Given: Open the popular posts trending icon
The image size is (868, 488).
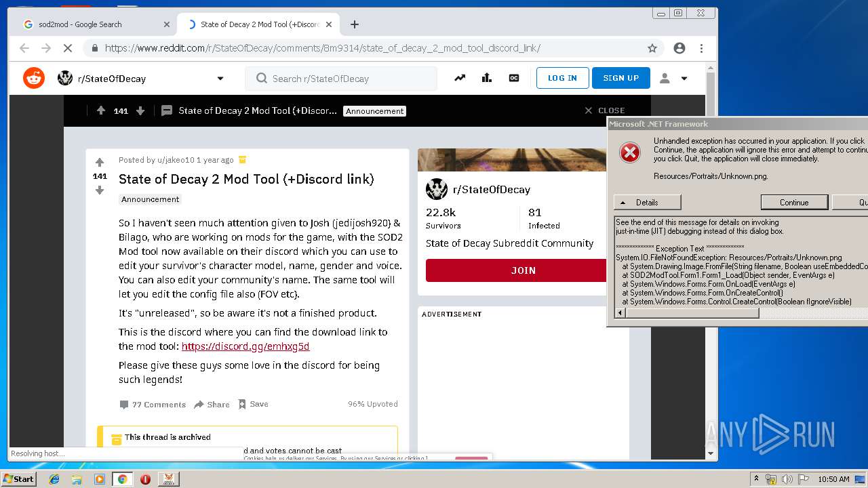Looking at the screenshot, I should 460,78.
